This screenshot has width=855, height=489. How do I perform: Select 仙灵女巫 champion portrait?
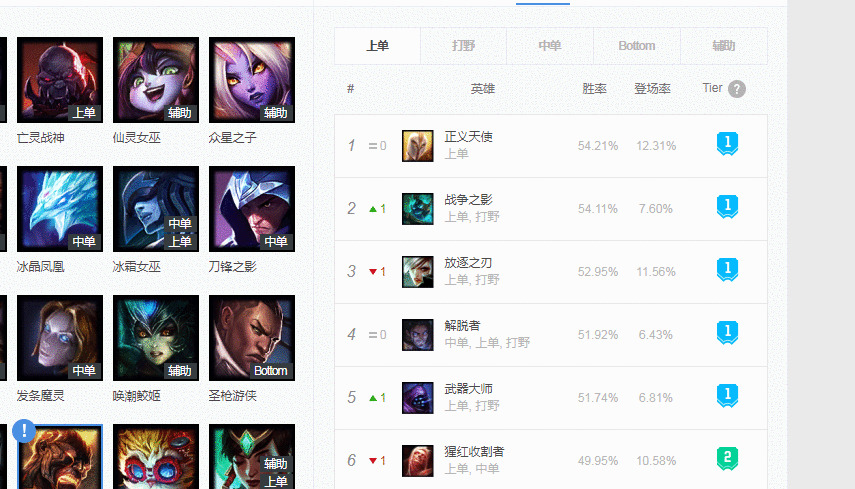coord(156,80)
